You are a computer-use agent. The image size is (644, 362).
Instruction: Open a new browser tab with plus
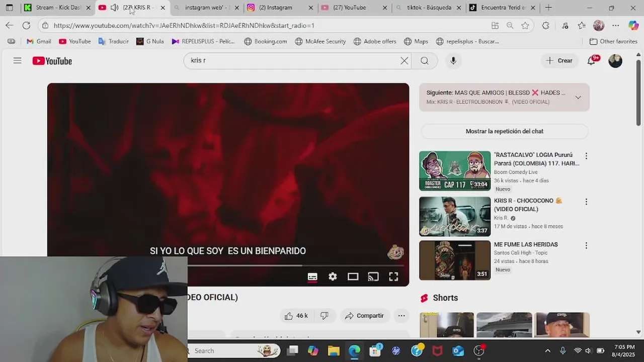548,8
